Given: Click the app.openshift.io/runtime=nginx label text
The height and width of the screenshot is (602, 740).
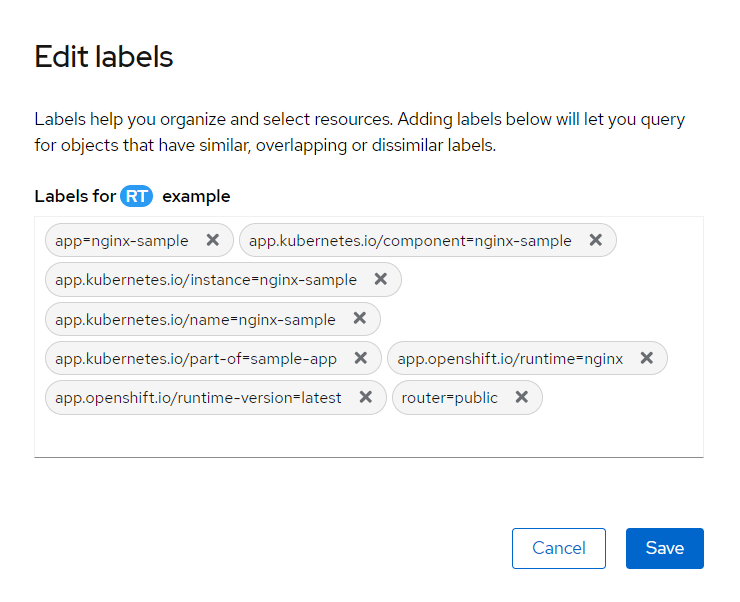Looking at the screenshot, I should point(510,358).
